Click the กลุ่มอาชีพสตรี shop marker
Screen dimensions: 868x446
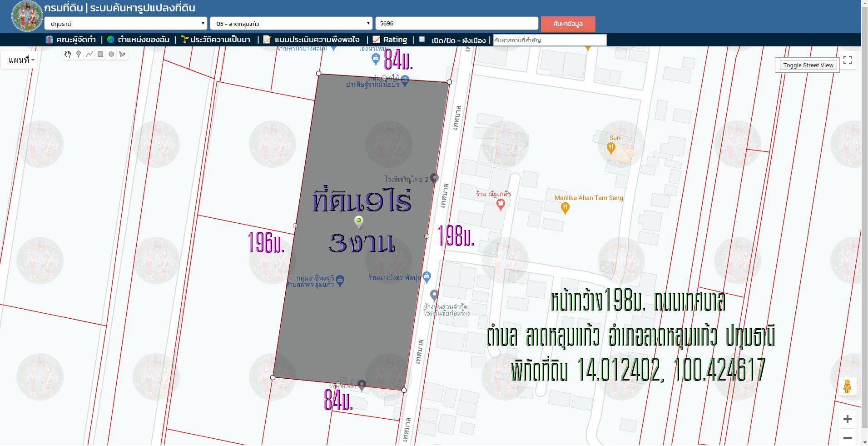340,281
